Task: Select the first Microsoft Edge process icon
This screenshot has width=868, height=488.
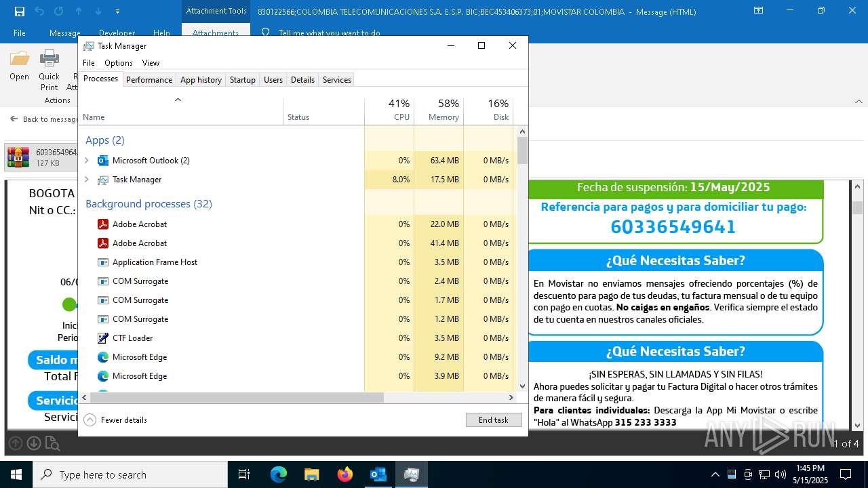Action: tap(103, 357)
